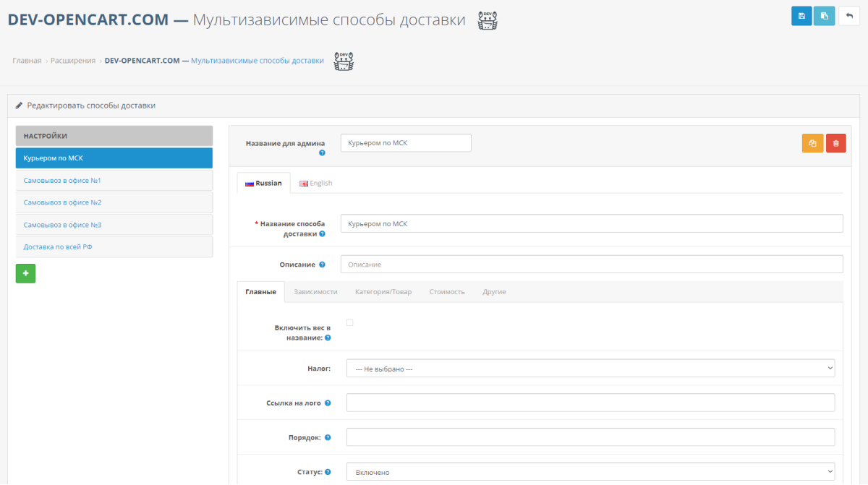The height and width of the screenshot is (485, 868).
Task: Click the Название способа доставки input field
Action: (x=592, y=224)
